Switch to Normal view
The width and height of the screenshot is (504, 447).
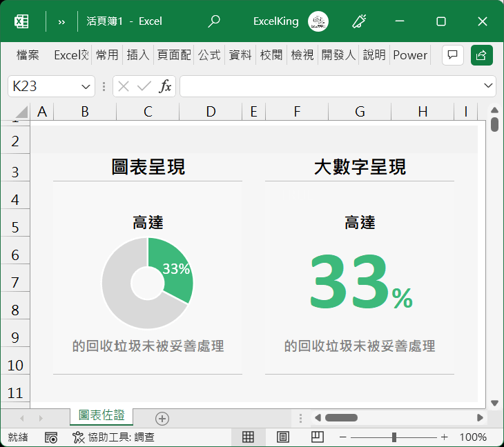(x=248, y=437)
